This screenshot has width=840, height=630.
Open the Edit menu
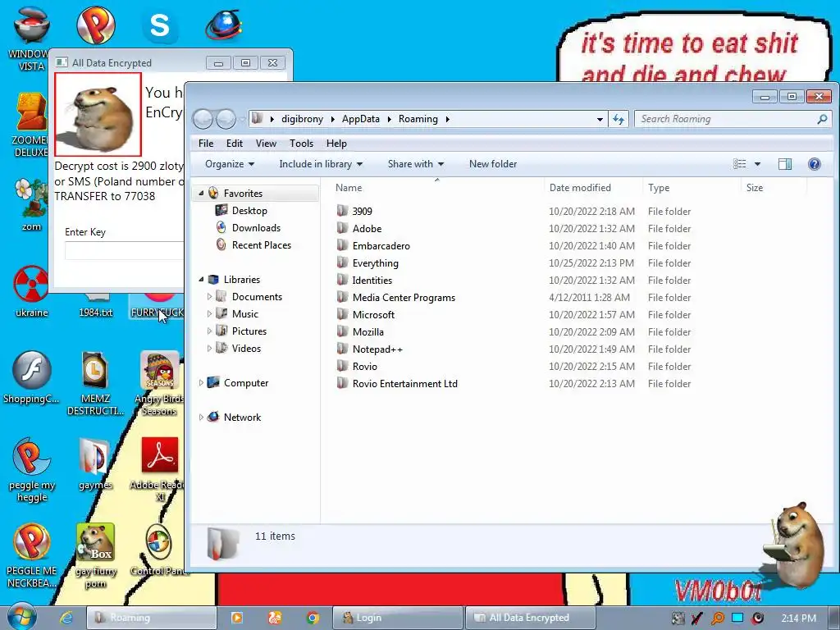point(235,144)
